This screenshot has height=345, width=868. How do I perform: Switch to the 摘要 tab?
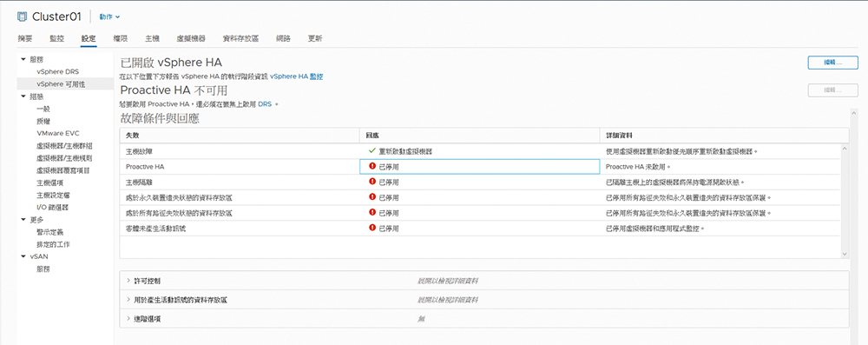tap(25, 39)
